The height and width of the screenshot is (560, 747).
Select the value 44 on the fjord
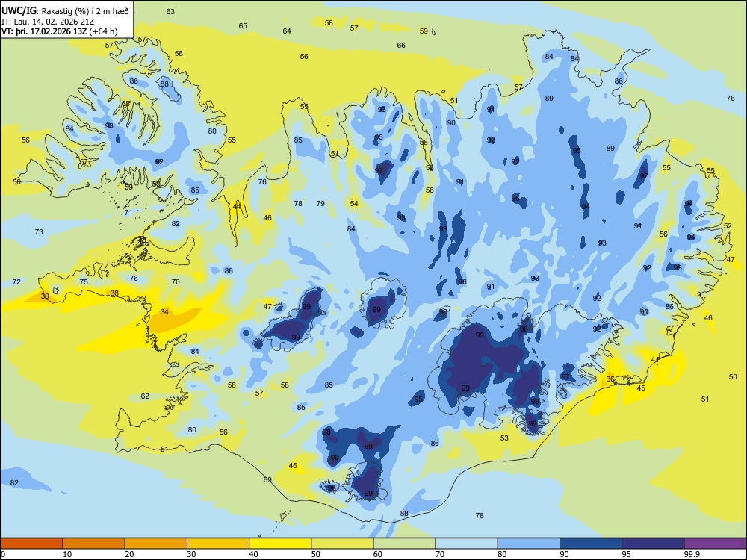pos(237,207)
